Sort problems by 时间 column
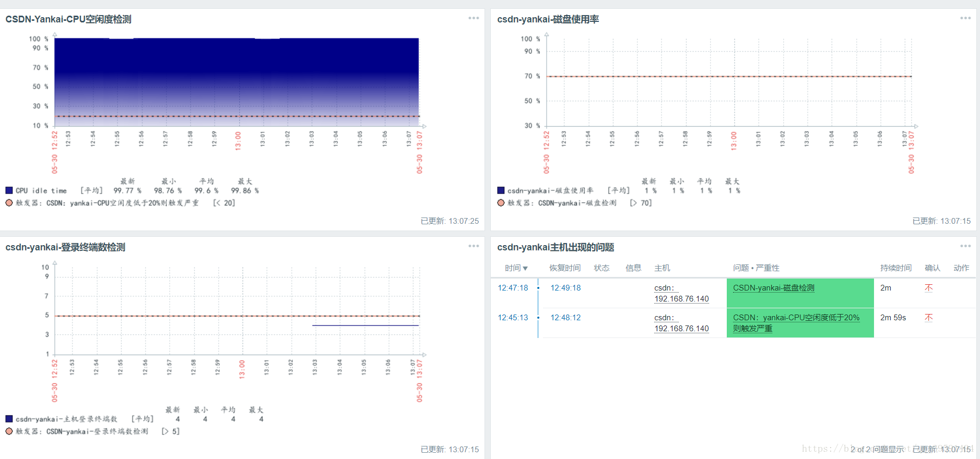The width and height of the screenshot is (980, 459). click(516, 268)
